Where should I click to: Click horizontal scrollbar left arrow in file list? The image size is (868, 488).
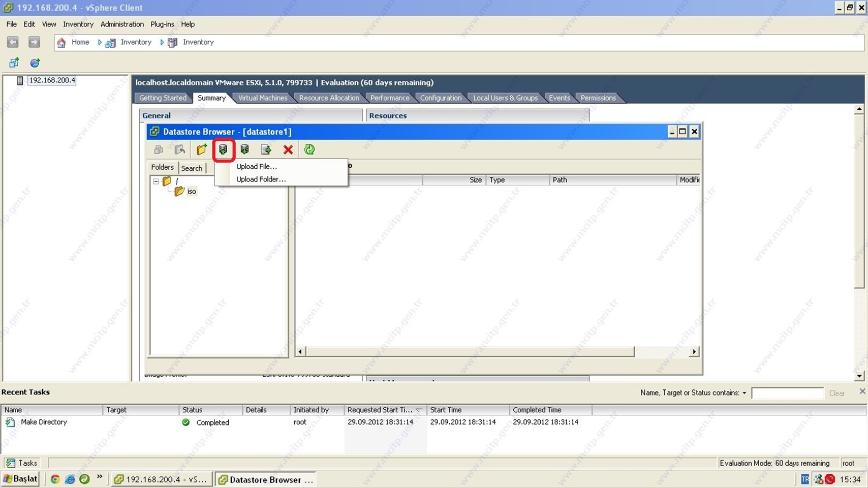pyautogui.click(x=300, y=352)
